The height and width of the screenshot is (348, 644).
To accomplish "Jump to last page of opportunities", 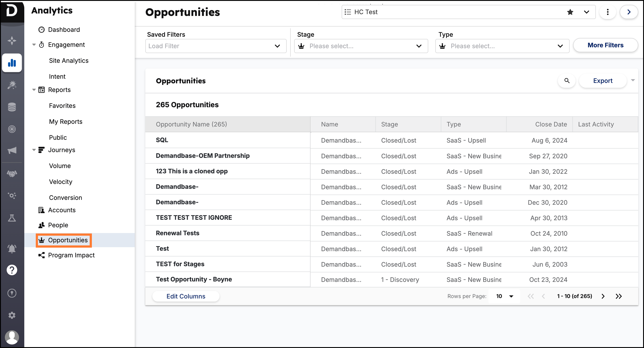I will tap(619, 296).
